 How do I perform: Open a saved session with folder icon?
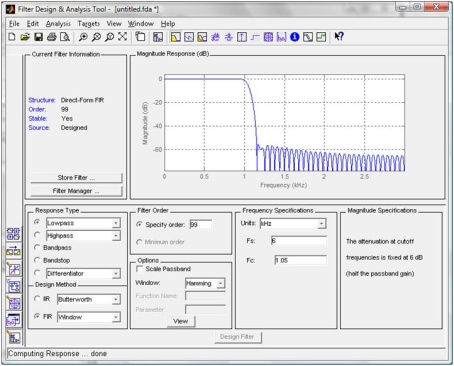pos(25,37)
